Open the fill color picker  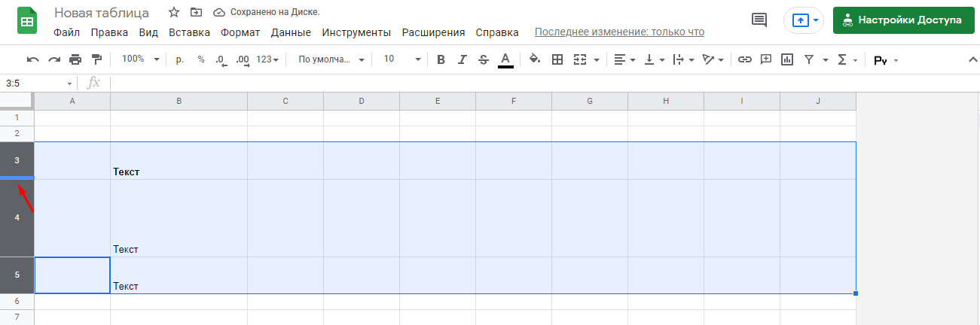tap(535, 59)
